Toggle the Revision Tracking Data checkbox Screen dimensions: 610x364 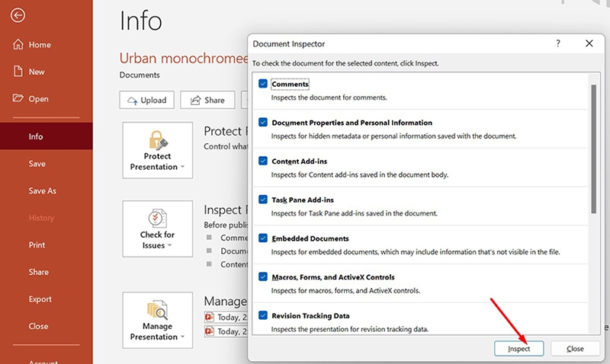(263, 315)
